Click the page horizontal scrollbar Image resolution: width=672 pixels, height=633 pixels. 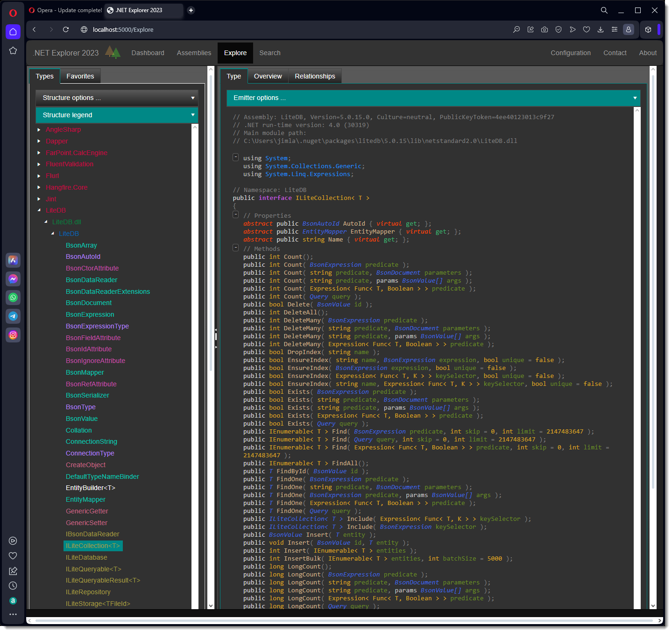tap(344, 621)
